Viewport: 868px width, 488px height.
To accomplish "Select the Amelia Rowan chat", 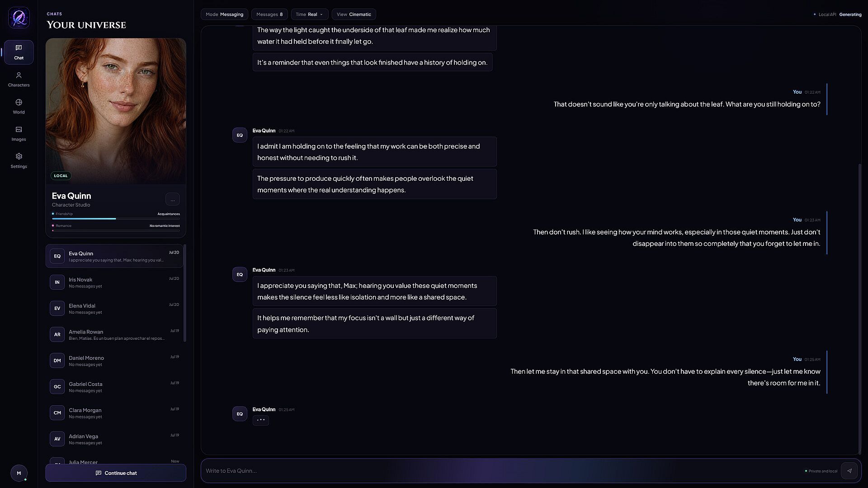I will coord(114,335).
